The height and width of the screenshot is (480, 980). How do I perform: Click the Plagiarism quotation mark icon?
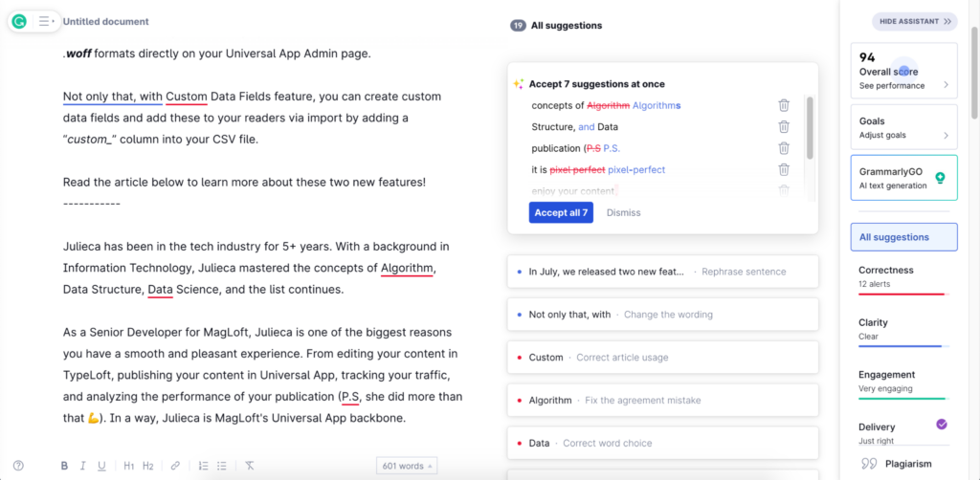coord(869,464)
